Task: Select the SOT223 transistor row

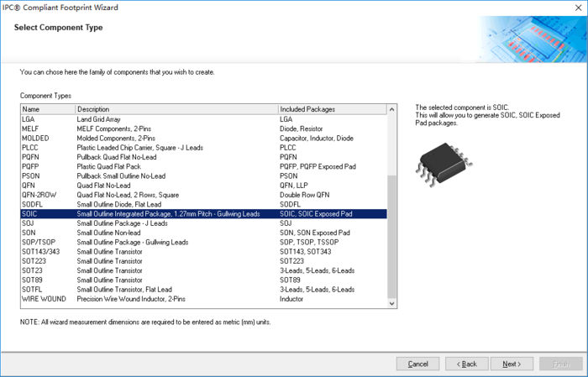Action: coord(203,261)
